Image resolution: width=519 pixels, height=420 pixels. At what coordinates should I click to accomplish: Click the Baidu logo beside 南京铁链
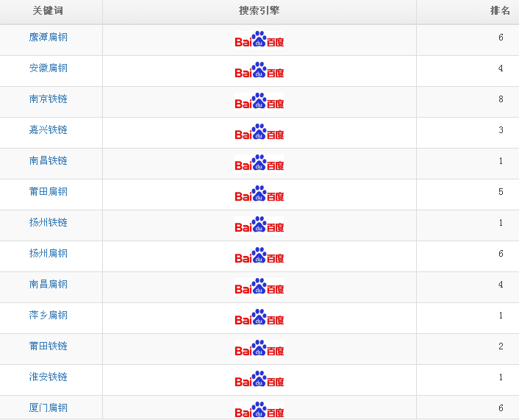coord(259,102)
